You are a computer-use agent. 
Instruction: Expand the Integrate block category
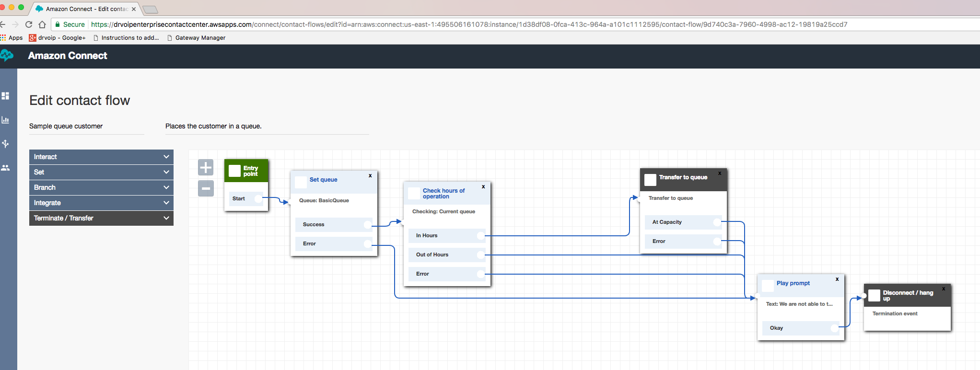(x=101, y=203)
